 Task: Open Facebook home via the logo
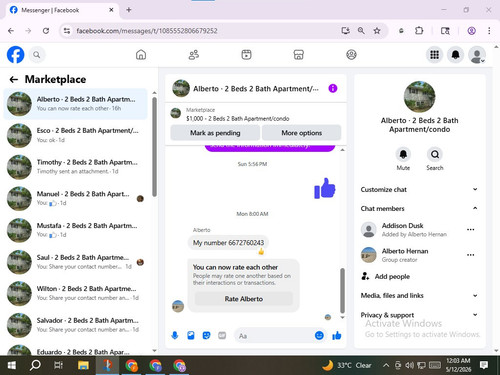click(x=16, y=55)
